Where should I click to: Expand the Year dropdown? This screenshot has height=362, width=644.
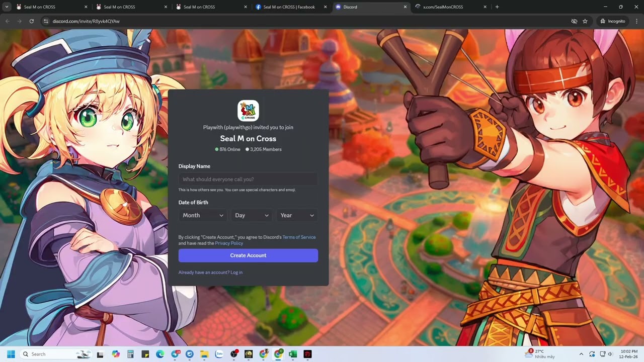(297, 215)
